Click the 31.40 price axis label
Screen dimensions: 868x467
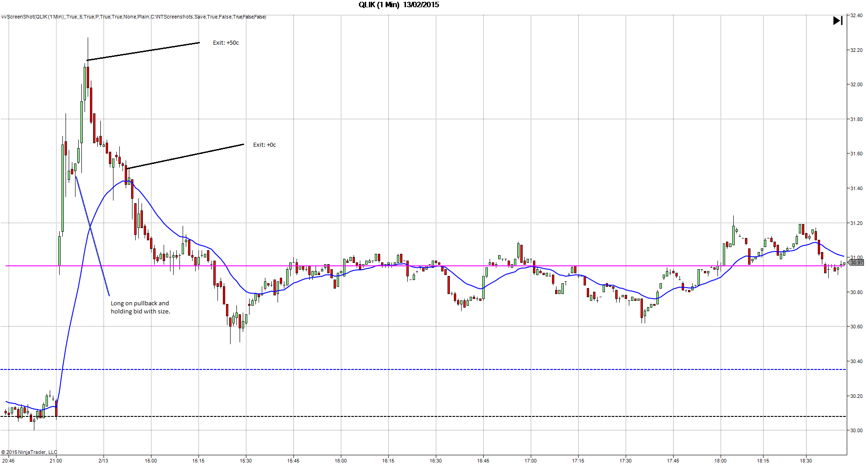tap(856, 188)
